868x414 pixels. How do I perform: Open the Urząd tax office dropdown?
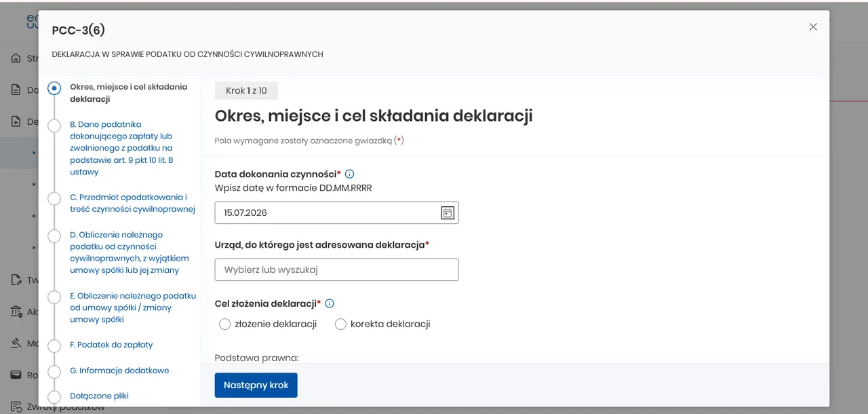pos(336,269)
